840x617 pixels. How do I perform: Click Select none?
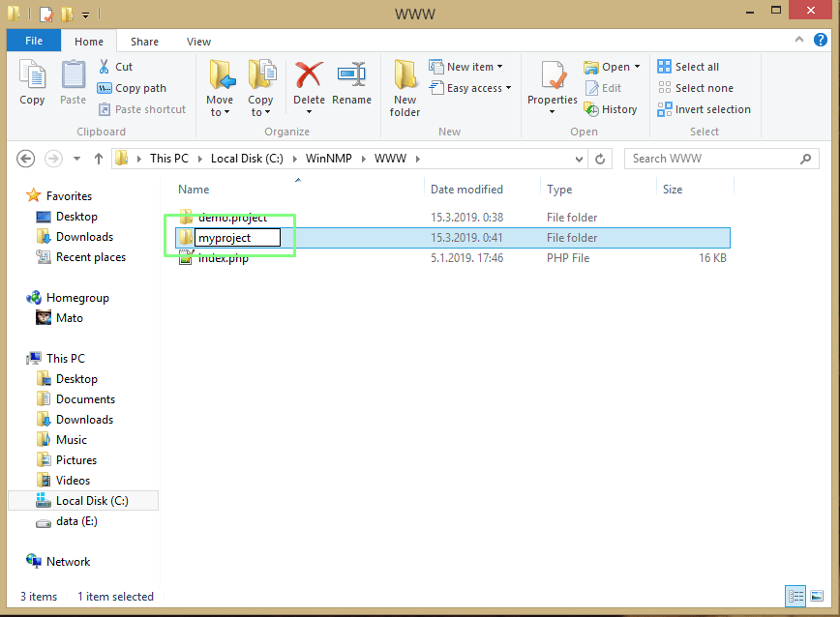[x=696, y=88]
